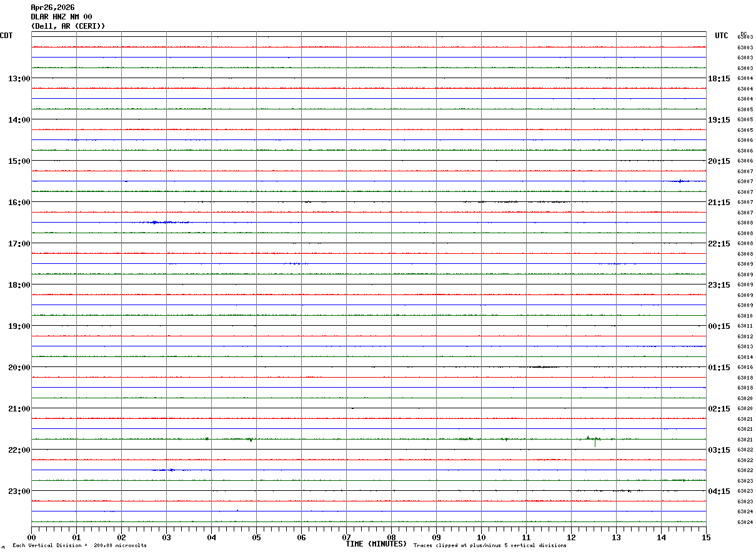This screenshot has width=756, height=554.
Task: Click the DC value 63010
Action: tap(745, 316)
